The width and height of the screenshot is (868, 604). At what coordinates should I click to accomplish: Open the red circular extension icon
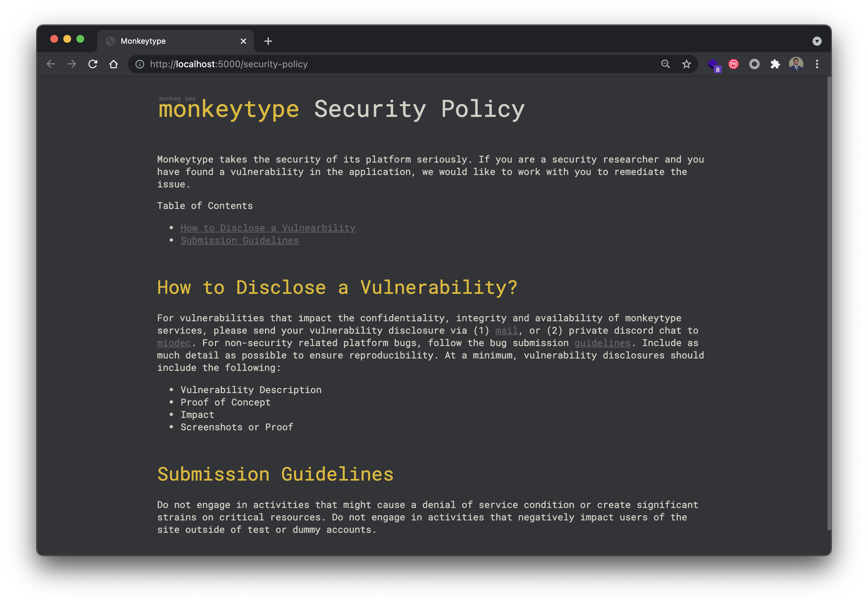[734, 64]
